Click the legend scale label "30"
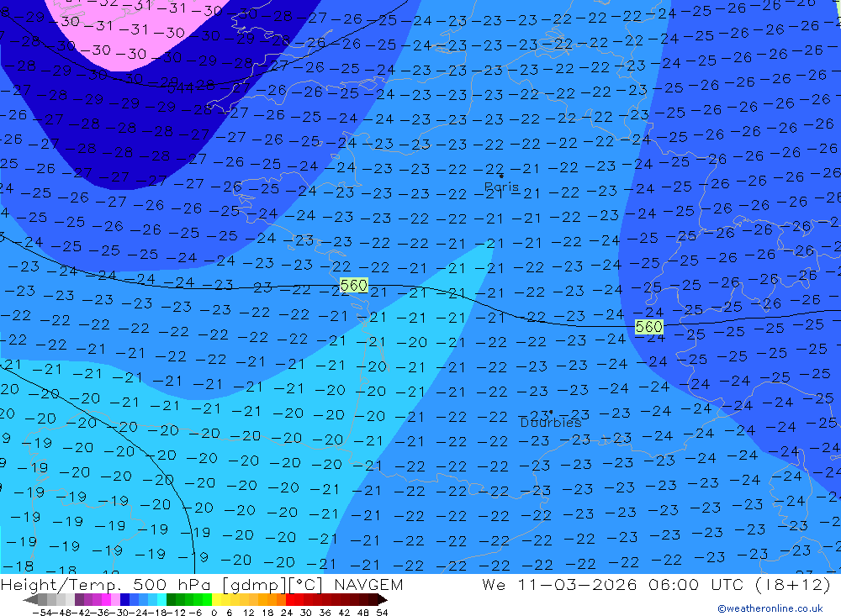The width and height of the screenshot is (841, 616). 306,613
